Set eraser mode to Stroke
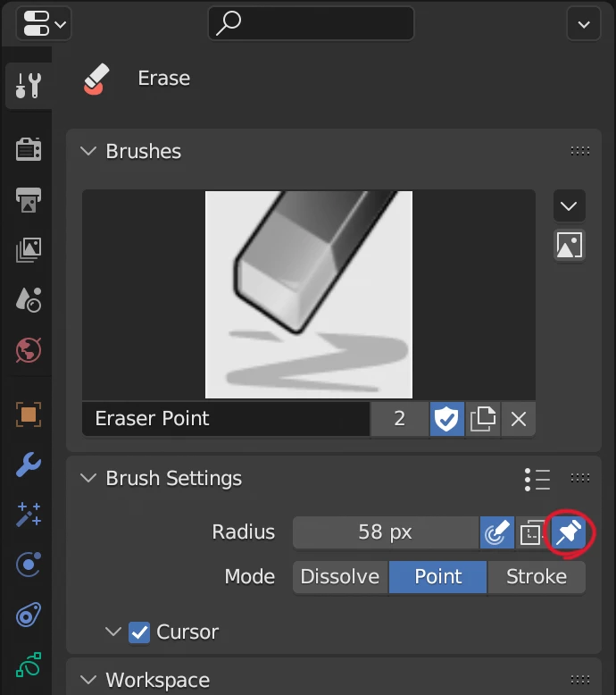The height and width of the screenshot is (695, 616). point(537,577)
